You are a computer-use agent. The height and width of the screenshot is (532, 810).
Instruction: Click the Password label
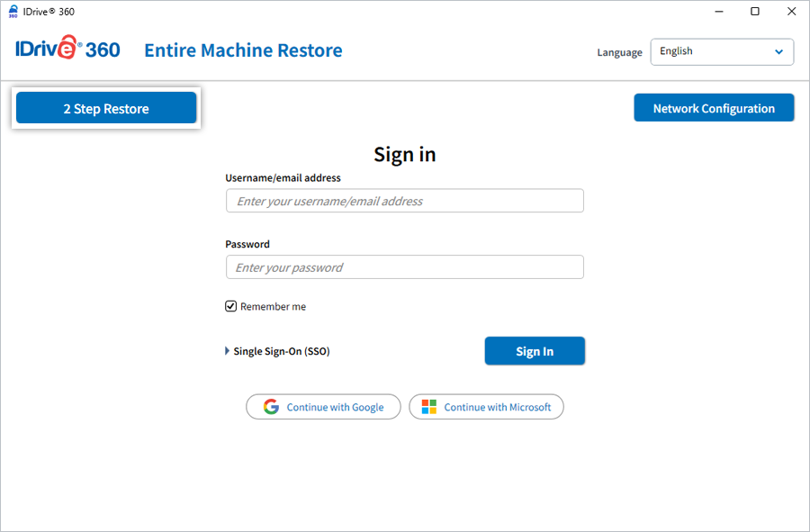click(247, 244)
